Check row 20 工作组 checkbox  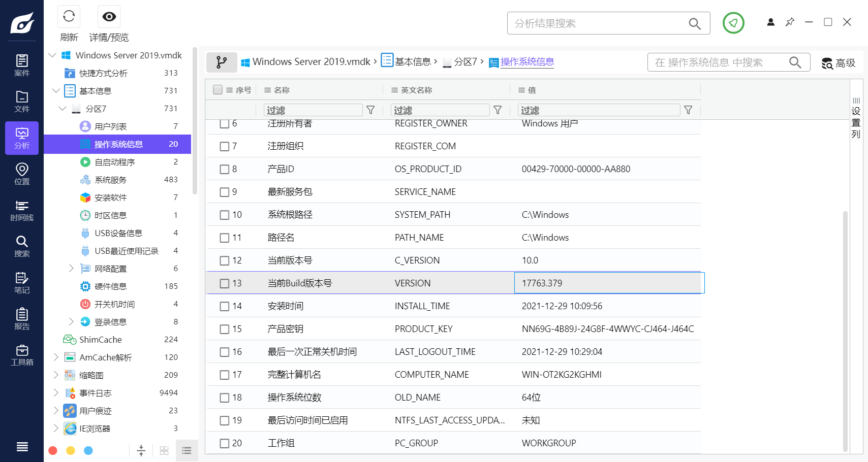coord(224,443)
